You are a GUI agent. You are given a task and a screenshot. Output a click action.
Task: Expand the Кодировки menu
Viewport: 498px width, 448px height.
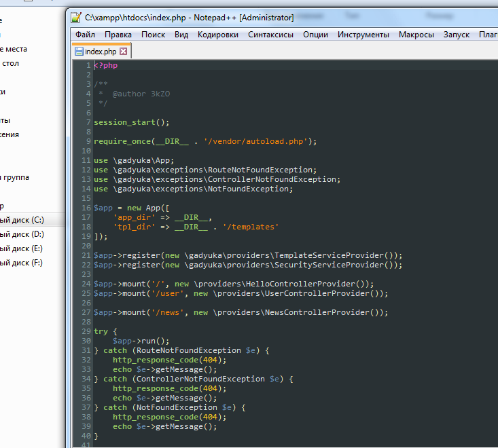click(218, 35)
